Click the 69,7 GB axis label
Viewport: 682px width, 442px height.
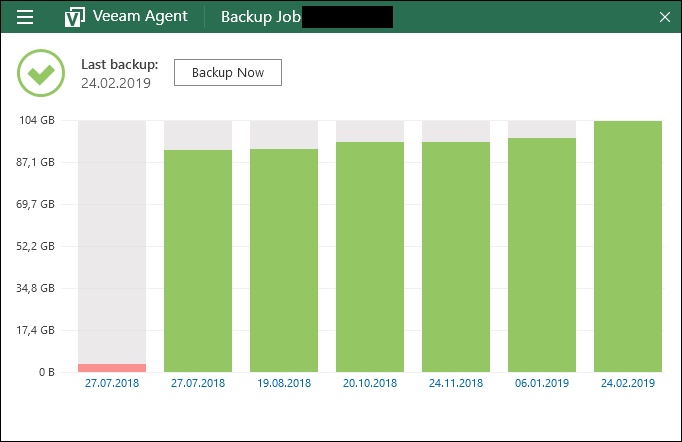click(x=35, y=204)
